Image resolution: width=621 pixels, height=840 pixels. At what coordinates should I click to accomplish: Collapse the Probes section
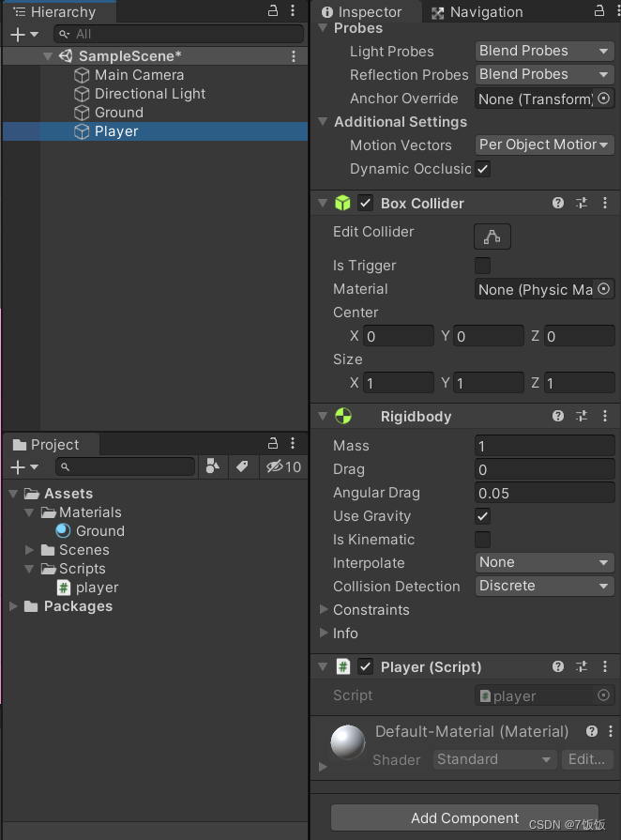click(x=323, y=27)
